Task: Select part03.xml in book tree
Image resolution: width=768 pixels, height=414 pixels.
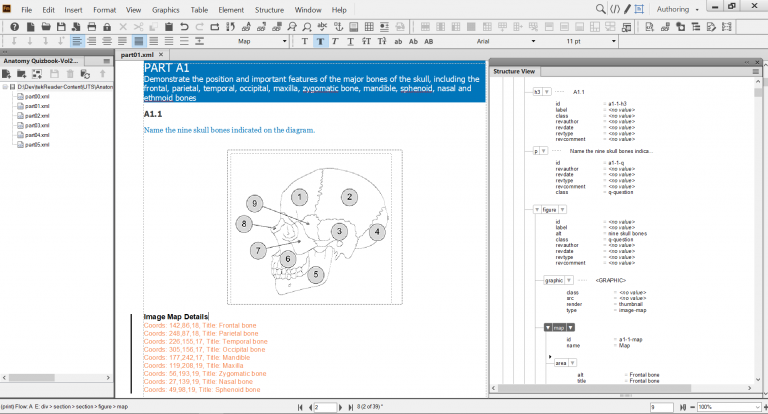Action: click(37, 125)
